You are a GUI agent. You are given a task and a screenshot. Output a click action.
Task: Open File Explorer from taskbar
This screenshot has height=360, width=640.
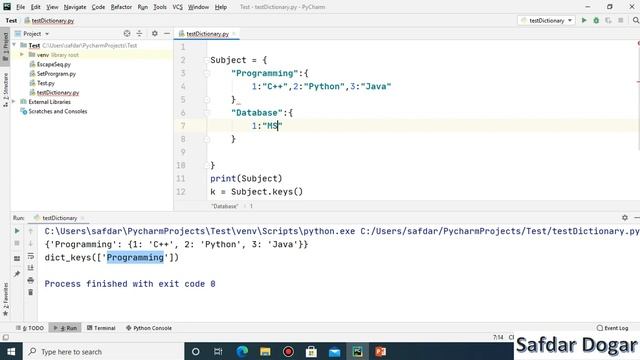[265, 351]
